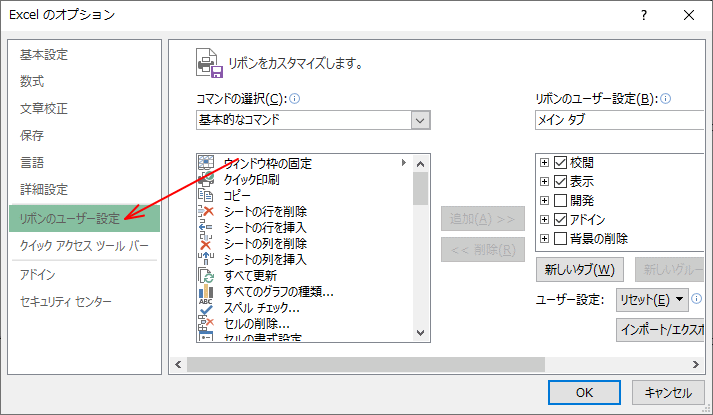Click the command list vertical scrollbar thumb

421,189
